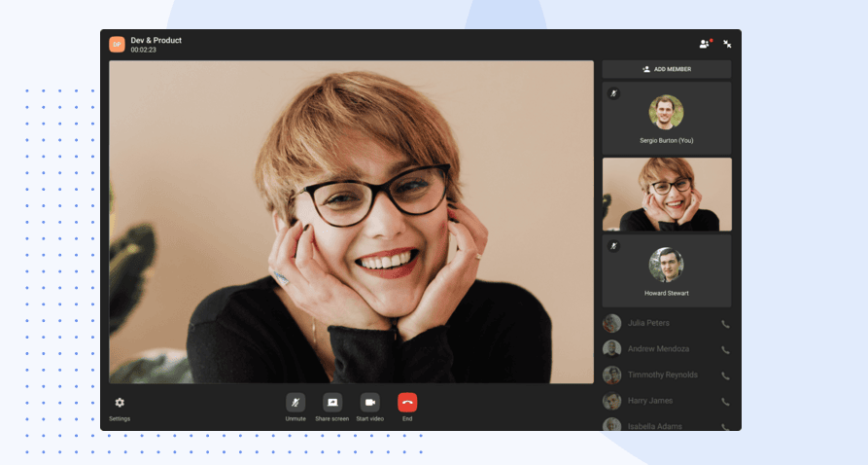Click Julia Peters avatar
Image resolution: width=868 pixels, height=465 pixels.
point(611,323)
